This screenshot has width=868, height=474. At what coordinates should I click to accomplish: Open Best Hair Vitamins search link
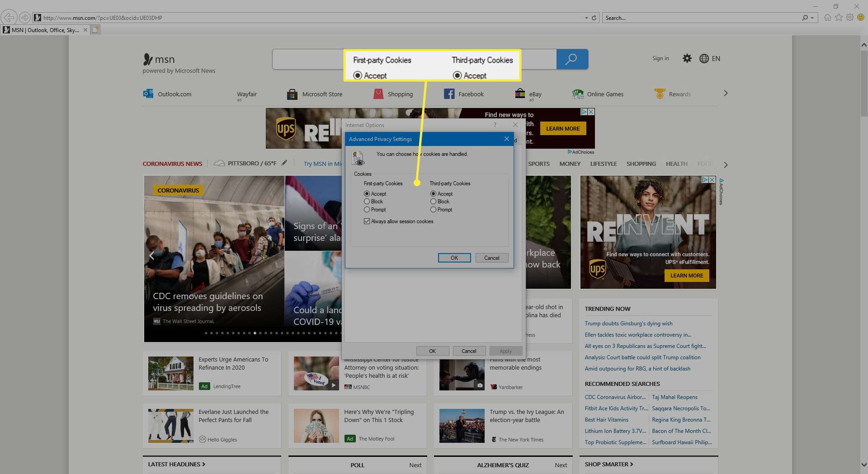click(x=606, y=419)
